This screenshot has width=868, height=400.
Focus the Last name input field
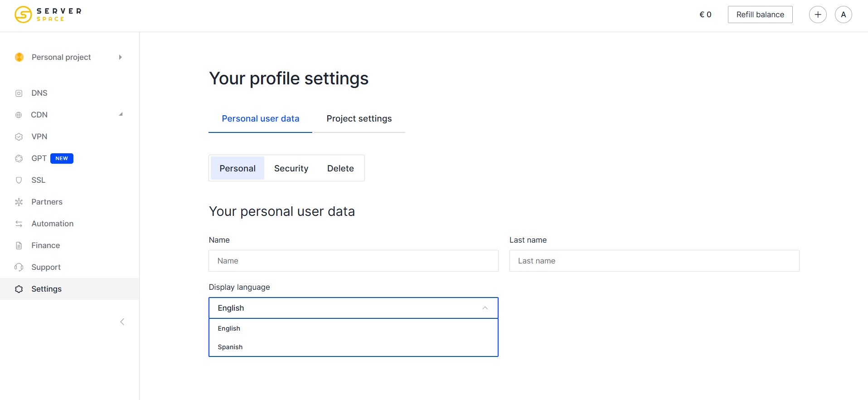point(654,261)
